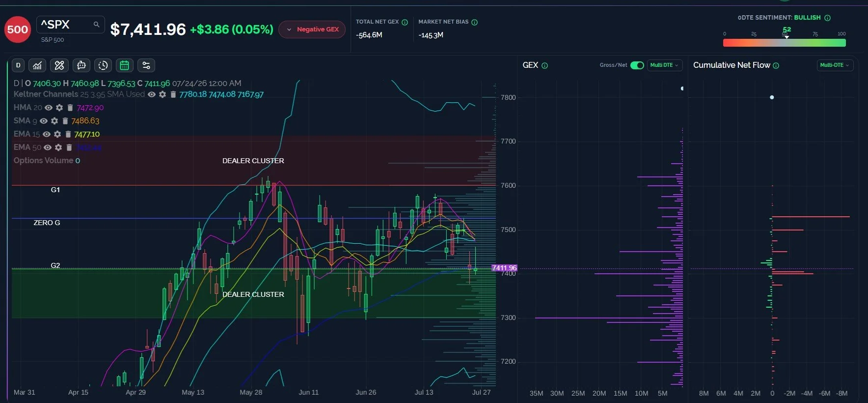Click the 7200 price axis label
The height and width of the screenshot is (403, 868).
point(508,362)
